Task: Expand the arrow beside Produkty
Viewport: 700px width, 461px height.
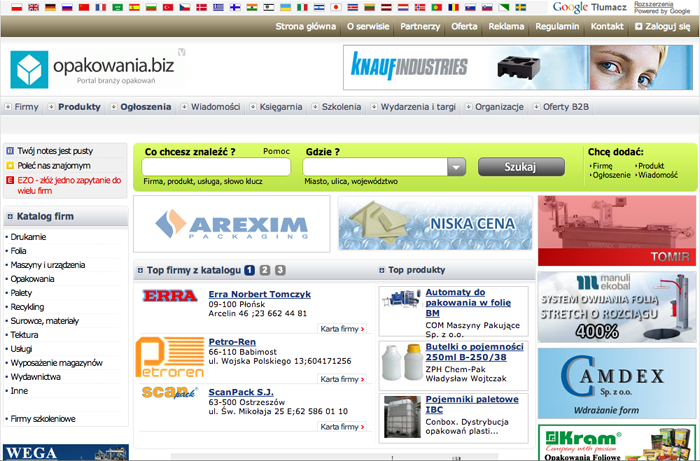Action: pyautogui.click(x=51, y=107)
